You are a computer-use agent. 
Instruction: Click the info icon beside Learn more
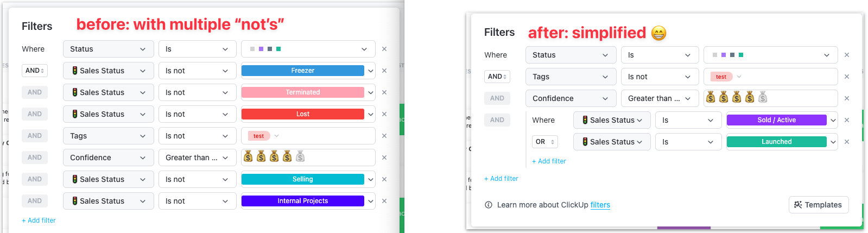tap(489, 205)
